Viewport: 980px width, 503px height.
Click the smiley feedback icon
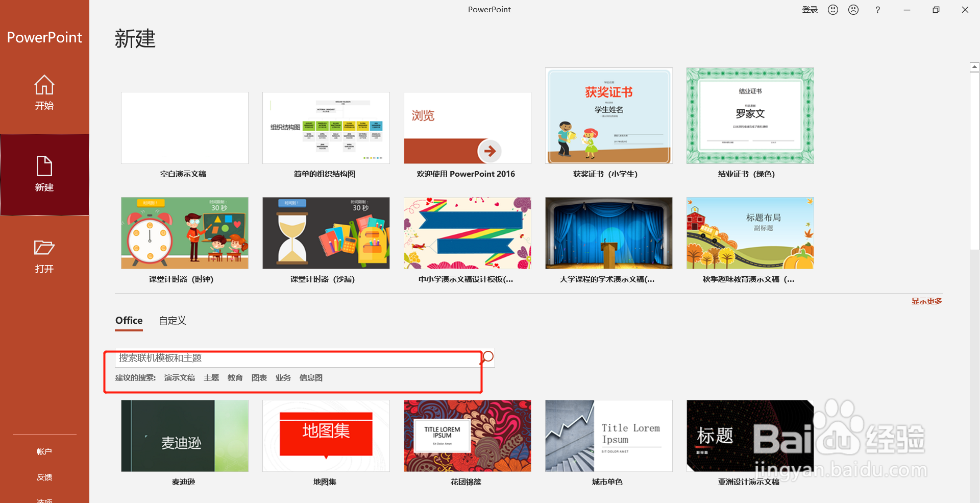point(833,10)
